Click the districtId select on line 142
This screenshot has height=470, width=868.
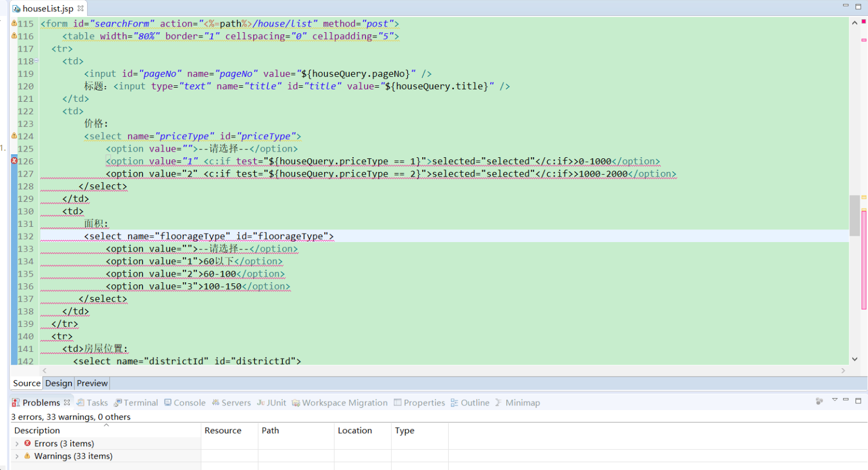[187, 361]
